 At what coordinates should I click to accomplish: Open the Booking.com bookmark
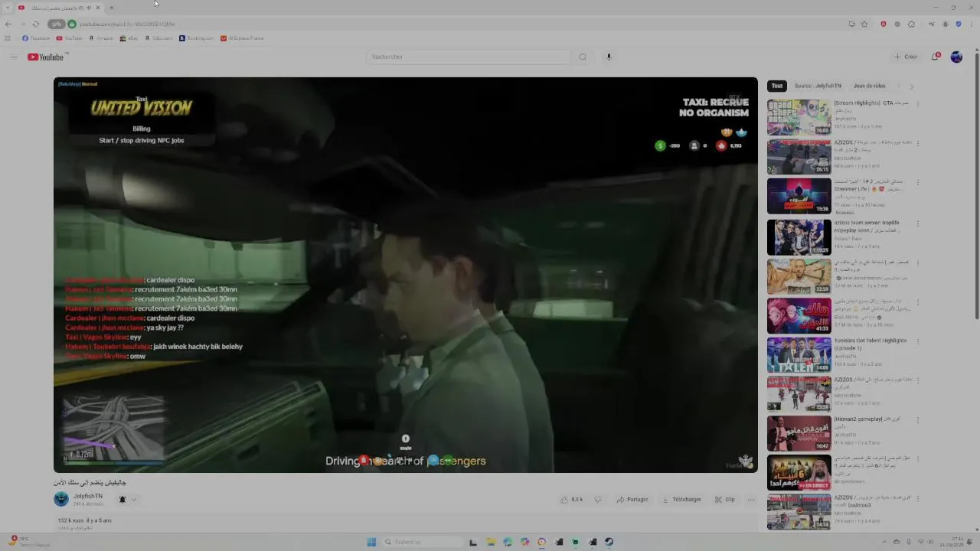pyautogui.click(x=197, y=38)
